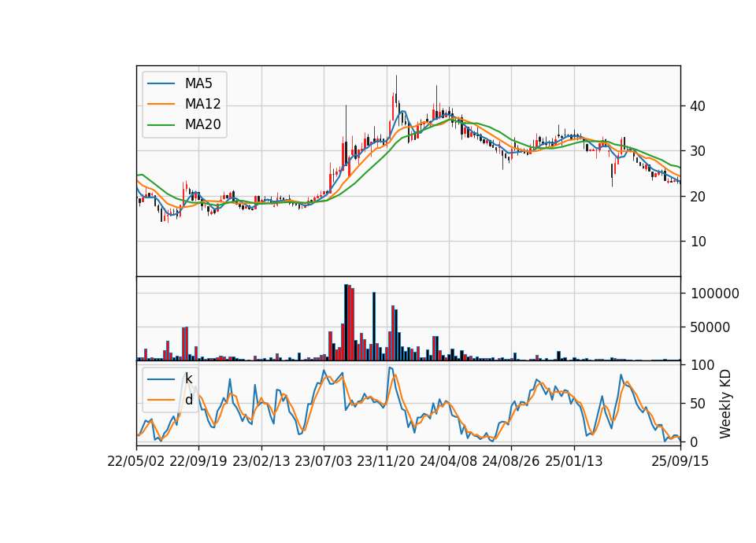This screenshot has height=543, width=756.
Task: Click the blue MA5 legend line sample
Action: point(161,83)
